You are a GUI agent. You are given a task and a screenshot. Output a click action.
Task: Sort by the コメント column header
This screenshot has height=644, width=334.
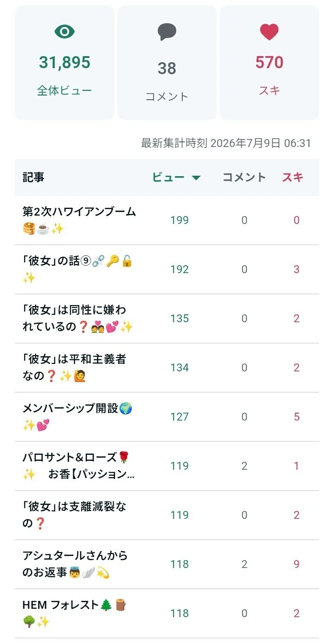tap(244, 177)
